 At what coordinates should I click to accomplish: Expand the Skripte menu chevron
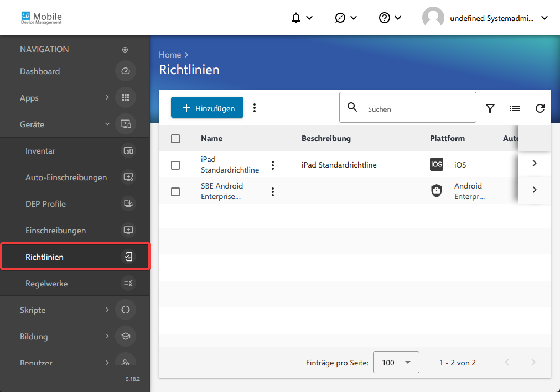107,310
